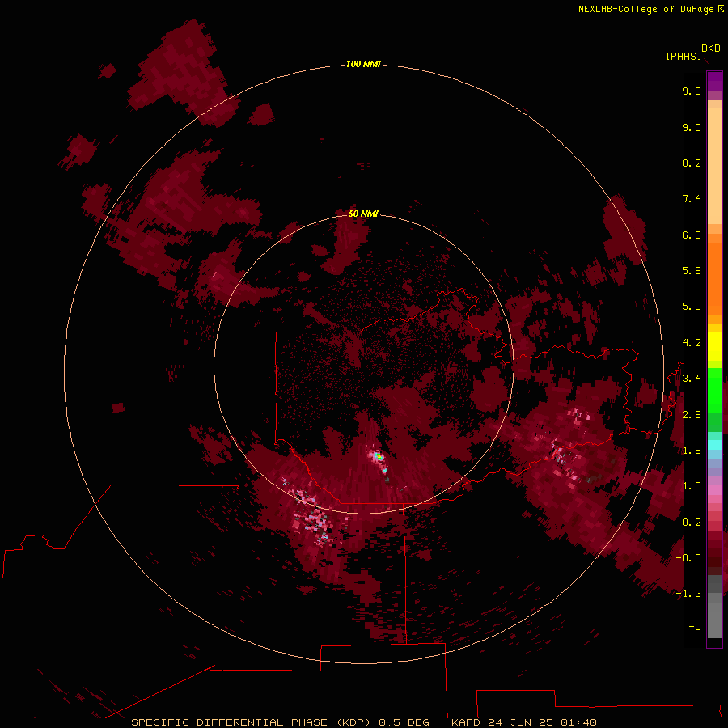This screenshot has height=728, width=728.
Task: Click the 100 NMI range ring label
Action: 363,64
